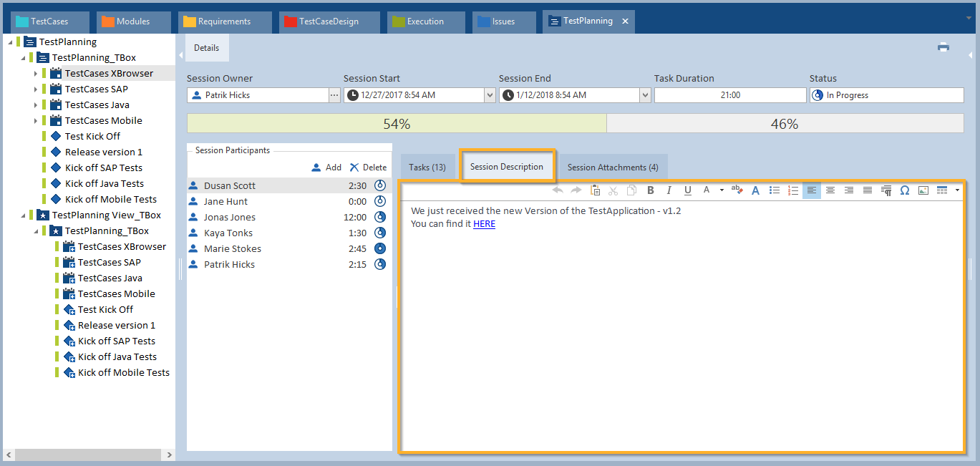Viewport: 980px width, 466px height.
Task: Insert a numbered list
Action: pos(793,190)
